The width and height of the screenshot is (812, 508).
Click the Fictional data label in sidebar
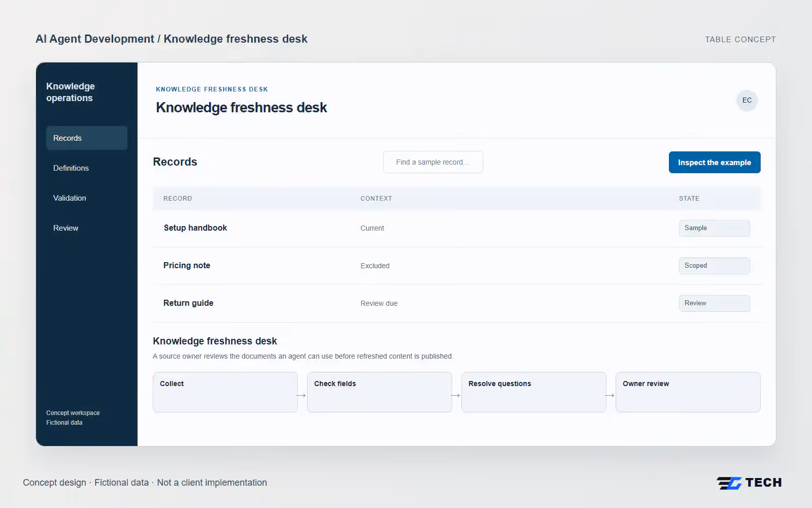pos(64,423)
